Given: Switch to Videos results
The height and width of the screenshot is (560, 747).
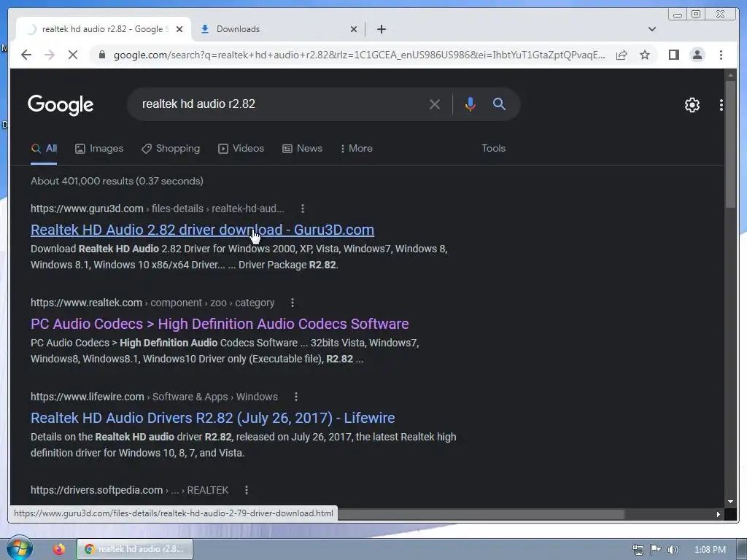Looking at the screenshot, I should click(241, 149).
